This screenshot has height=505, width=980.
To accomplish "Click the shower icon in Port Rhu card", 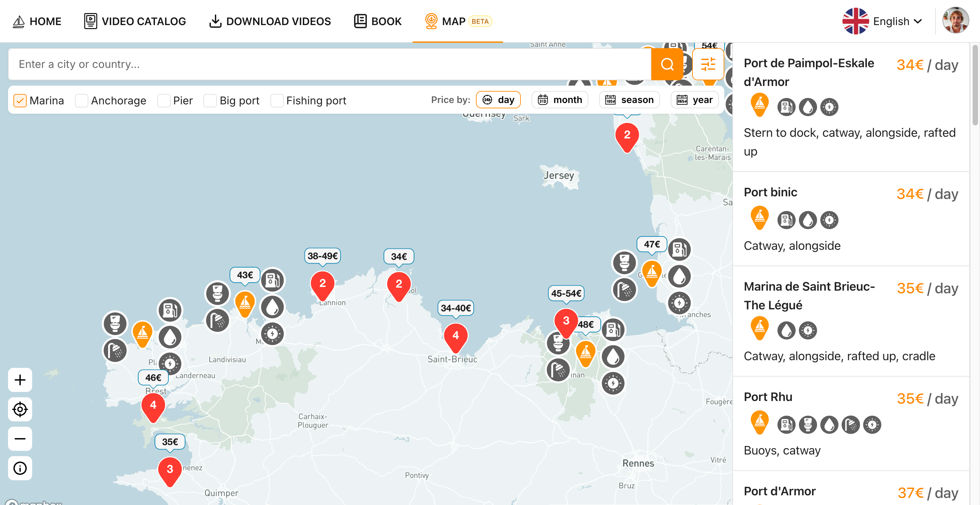I will coord(850,425).
